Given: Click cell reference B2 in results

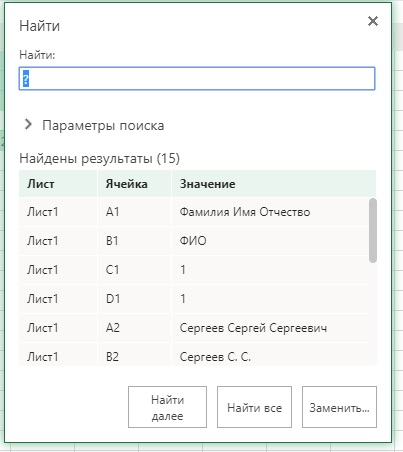Looking at the screenshot, I should (112, 357).
